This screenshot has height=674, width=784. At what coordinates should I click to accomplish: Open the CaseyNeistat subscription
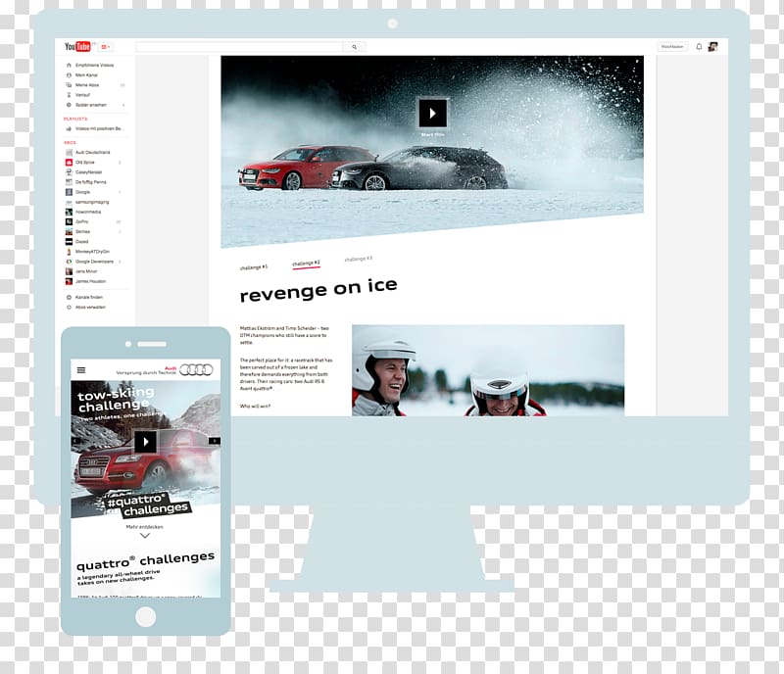[x=88, y=172]
